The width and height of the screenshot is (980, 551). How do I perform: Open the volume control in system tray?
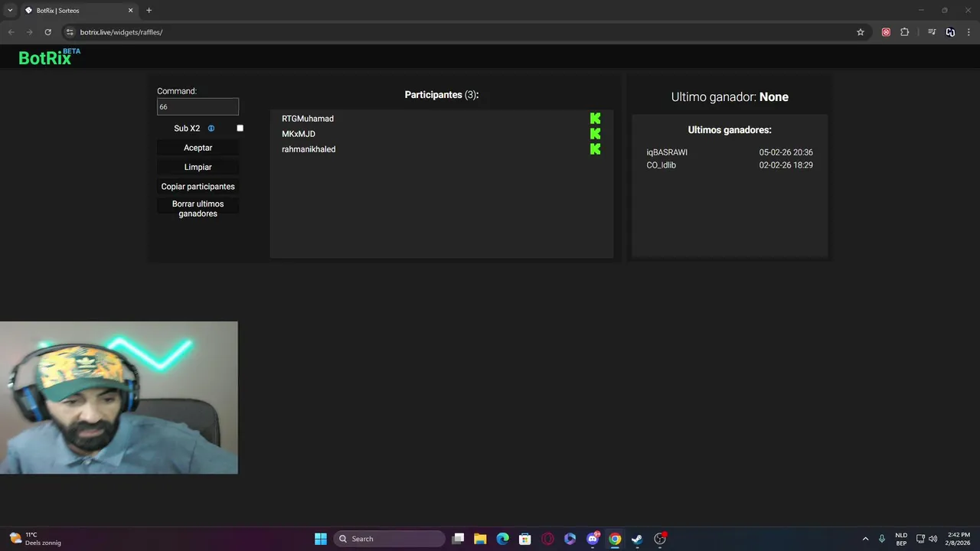pyautogui.click(x=933, y=539)
